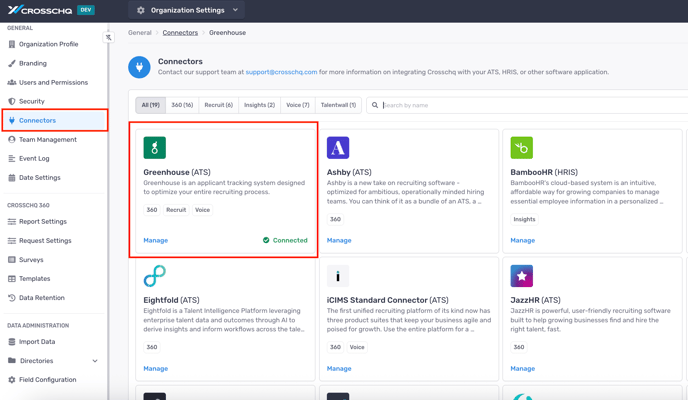Open Event Log
This screenshot has height=400, width=688.
point(34,158)
